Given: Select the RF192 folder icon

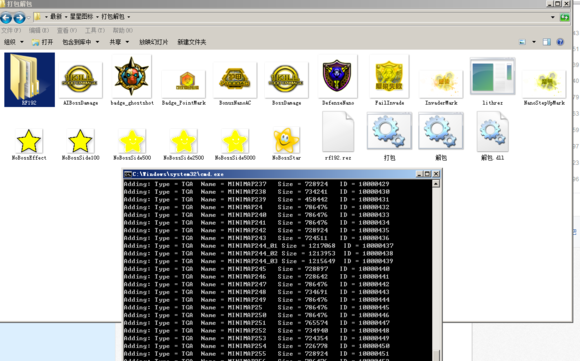Looking at the screenshot, I should pyautogui.click(x=29, y=79).
